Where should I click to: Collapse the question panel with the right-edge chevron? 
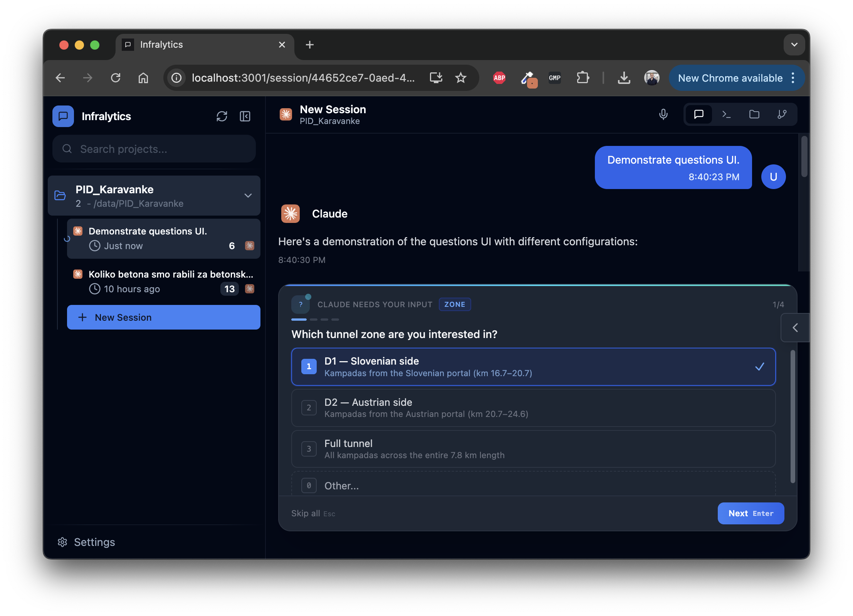click(794, 328)
